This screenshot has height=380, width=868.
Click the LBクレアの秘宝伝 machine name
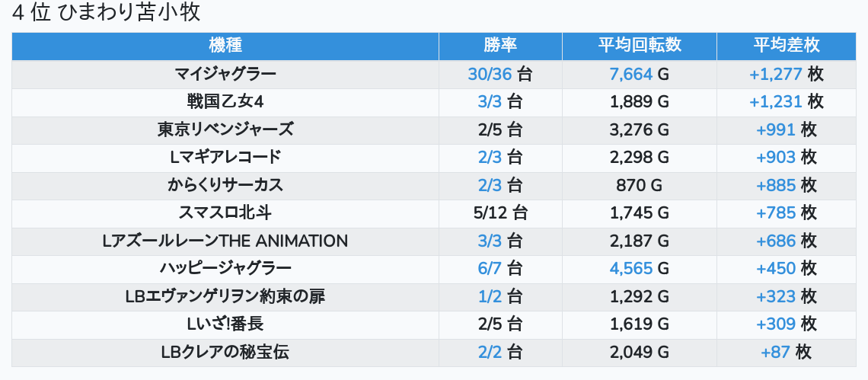[225, 352]
